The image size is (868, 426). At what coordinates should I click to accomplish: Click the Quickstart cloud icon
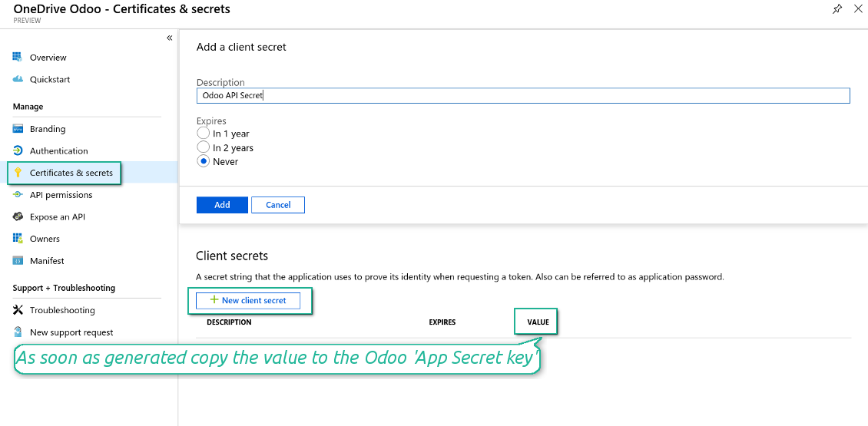click(18, 79)
